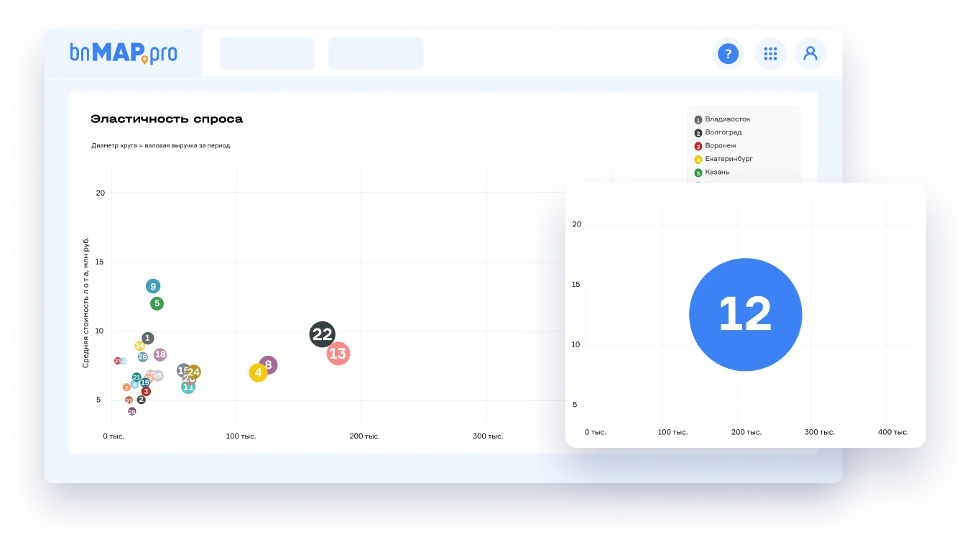Click Казань legend entry
This screenshot has height=542, width=980.
[716, 173]
